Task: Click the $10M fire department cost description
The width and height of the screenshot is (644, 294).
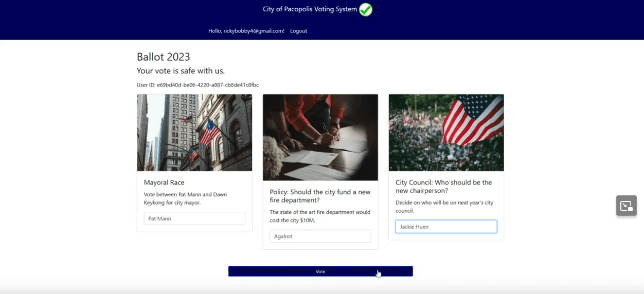Action: [x=319, y=216]
